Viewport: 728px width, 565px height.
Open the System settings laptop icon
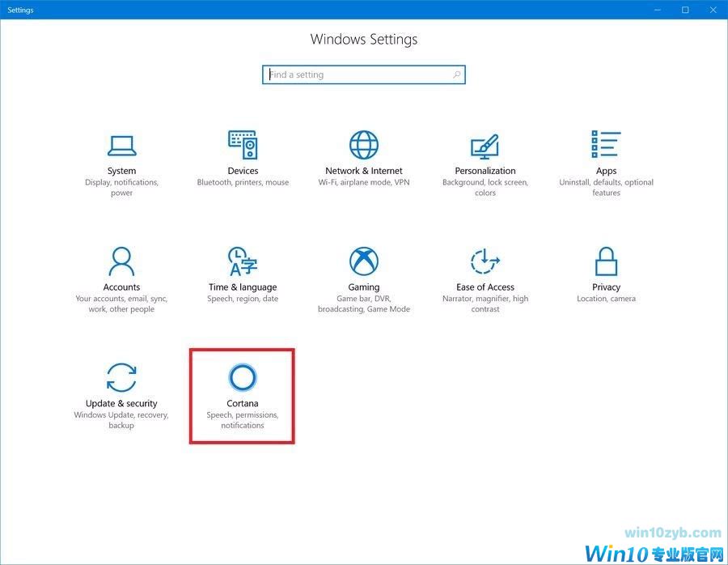pos(121,146)
